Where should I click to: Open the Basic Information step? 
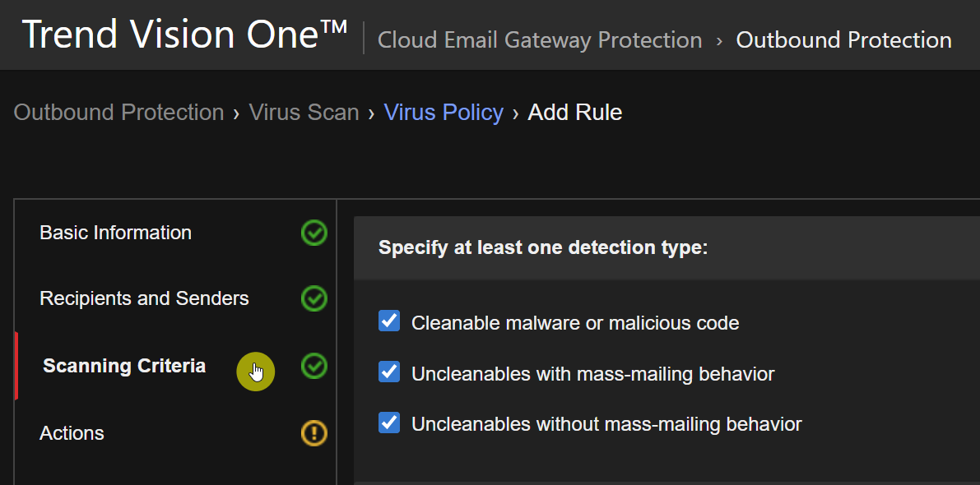tap(115, 233)
